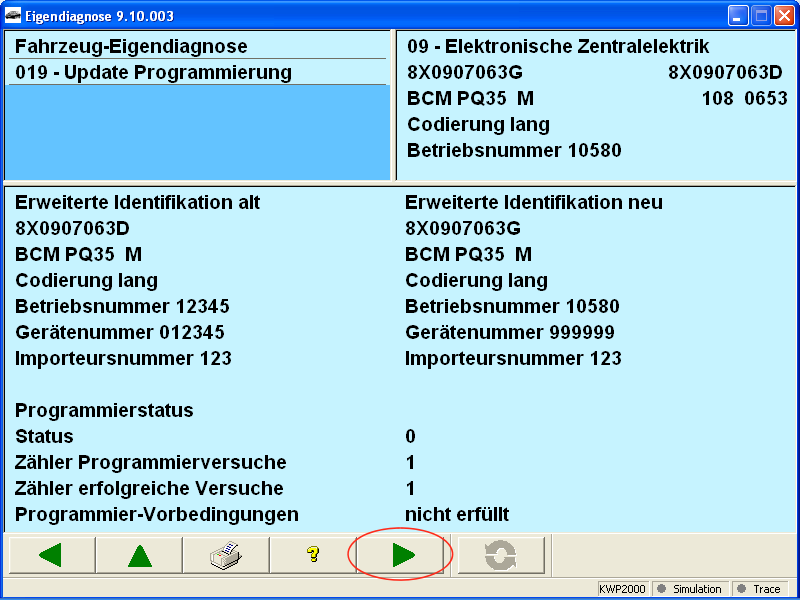
Task: Click the KWP2000 protocol status field
Action: 624,589
